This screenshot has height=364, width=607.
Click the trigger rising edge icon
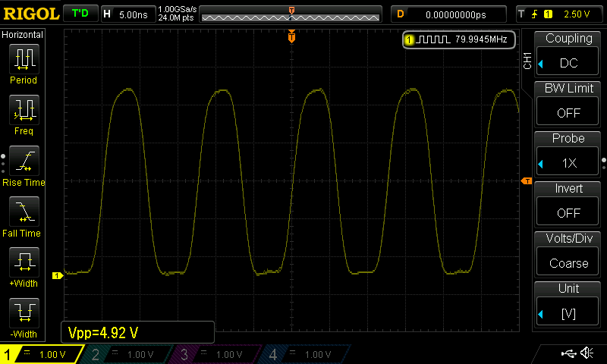tap(535, 14)
